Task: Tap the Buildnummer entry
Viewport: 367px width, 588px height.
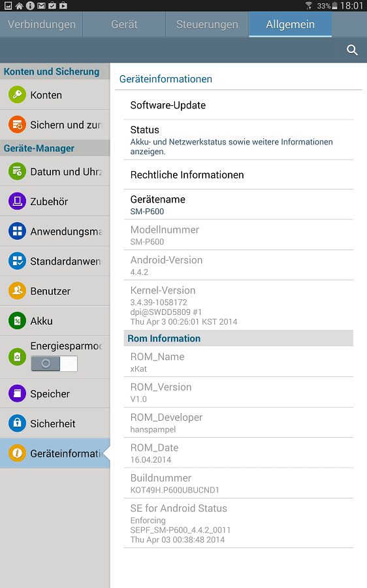Action: click(x=238, y=483)
